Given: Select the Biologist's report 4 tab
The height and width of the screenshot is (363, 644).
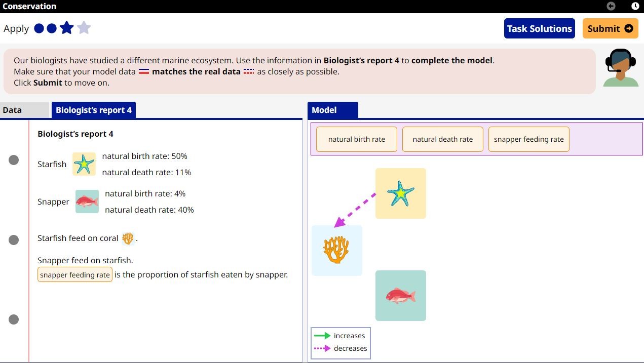Looking at the screenshot, I should (x=93, y=110).
